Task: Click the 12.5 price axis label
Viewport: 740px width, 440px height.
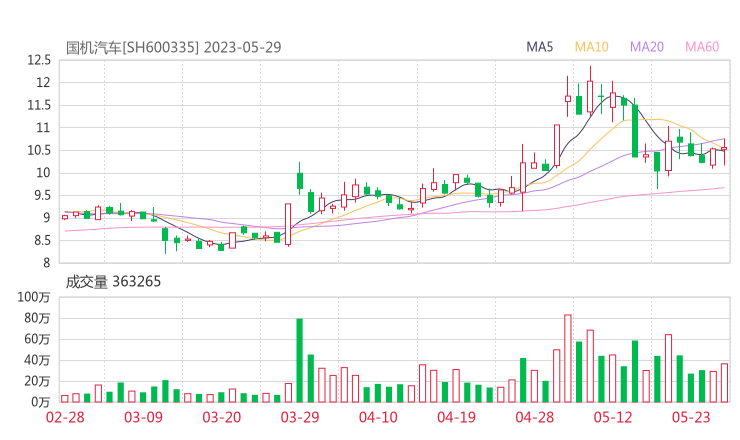Action: point(39,60)
